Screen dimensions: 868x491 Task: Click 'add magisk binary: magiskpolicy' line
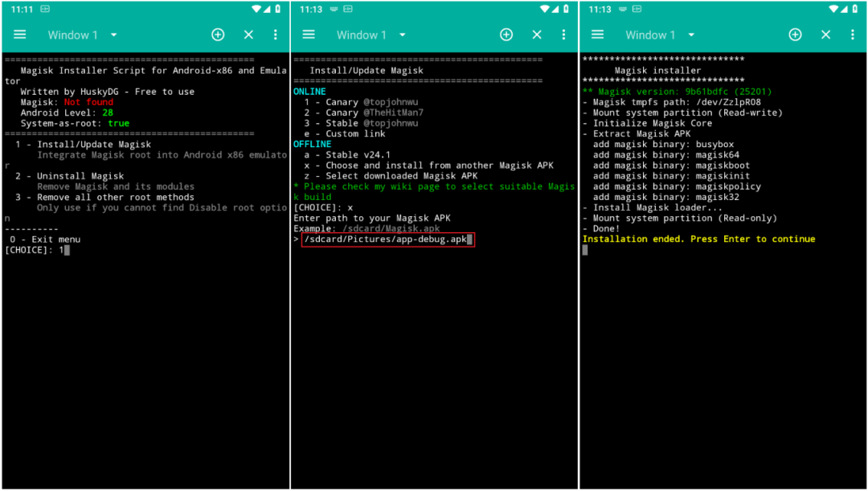click(677, 186)
